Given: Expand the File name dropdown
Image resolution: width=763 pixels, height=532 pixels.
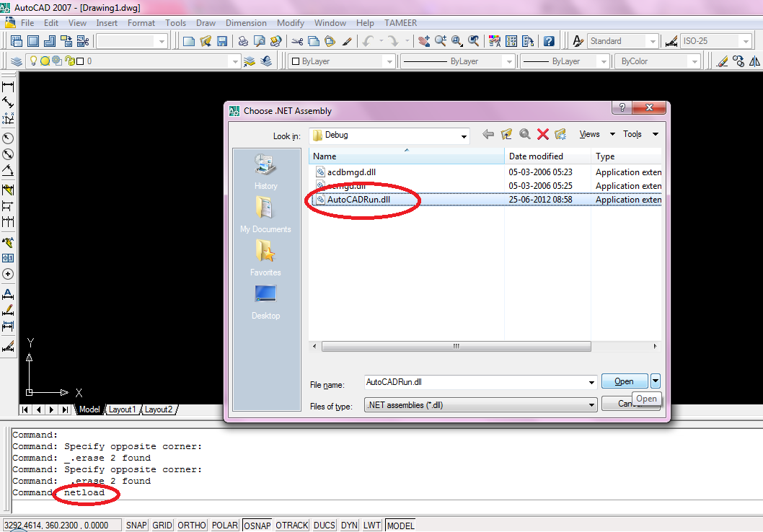Looking at the screenshot, I should 591,382.
